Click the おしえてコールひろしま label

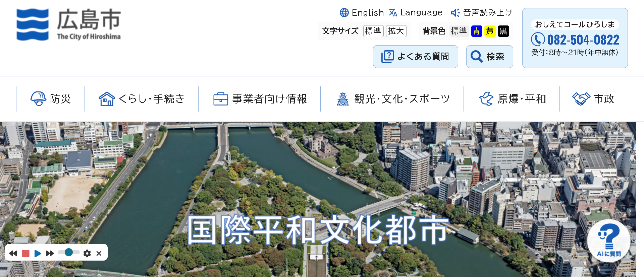pyautogui.click(x=575, y=24)
